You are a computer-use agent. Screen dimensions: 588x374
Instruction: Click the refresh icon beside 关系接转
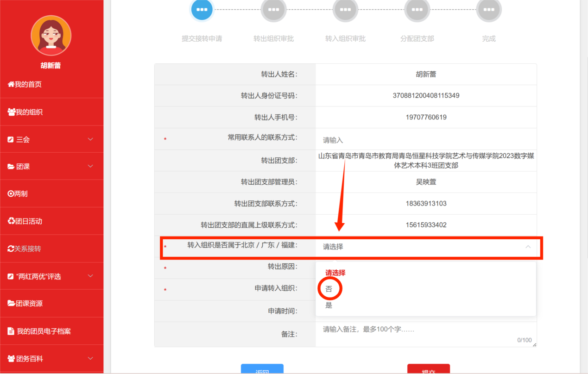tap(11, 249)
